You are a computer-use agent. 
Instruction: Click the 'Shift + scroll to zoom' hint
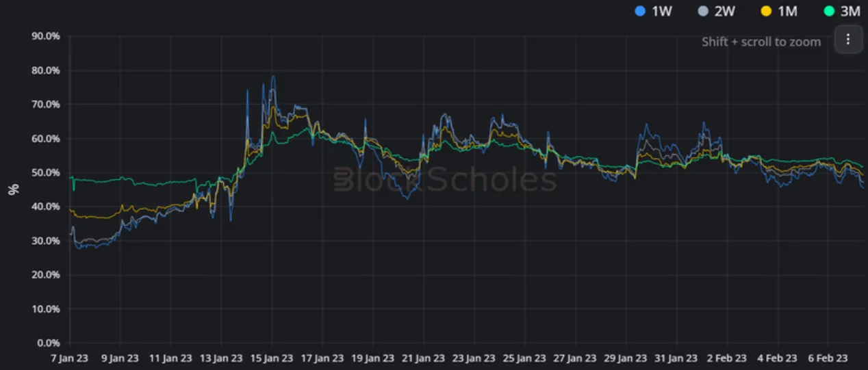(761, 42)
